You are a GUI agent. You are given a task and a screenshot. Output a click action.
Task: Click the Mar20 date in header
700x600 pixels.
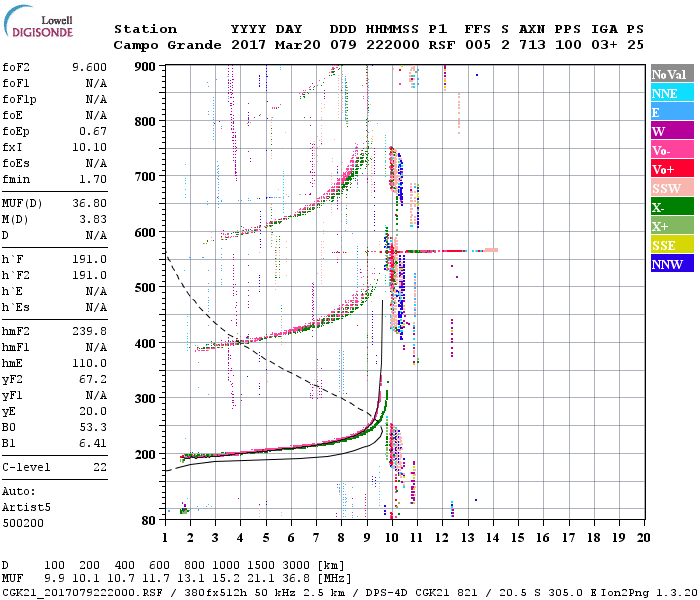297,45
